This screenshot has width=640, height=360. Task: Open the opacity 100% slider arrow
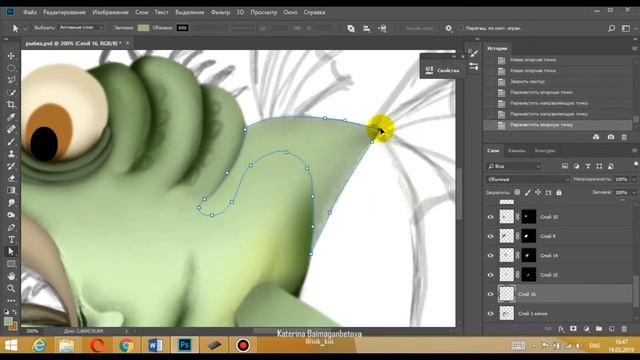634,179
